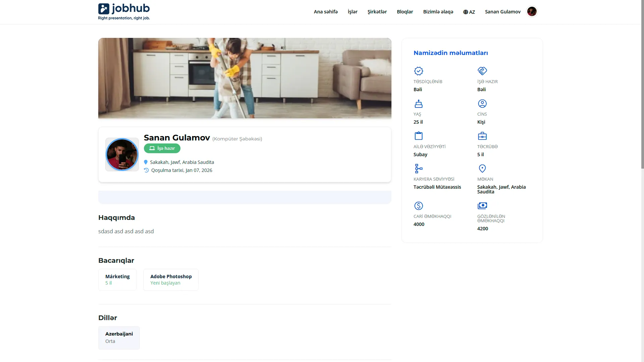Screen dimensions: 644x362
Task: Click the laptop icon in İşə hazır badge
Action: (152, 148)
